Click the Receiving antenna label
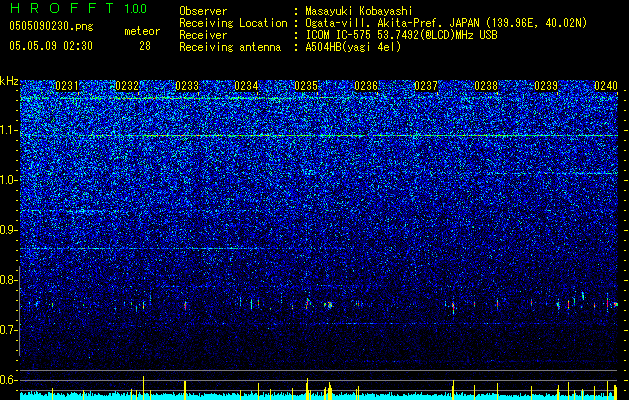The image size is (629, 400). [230, 47]
